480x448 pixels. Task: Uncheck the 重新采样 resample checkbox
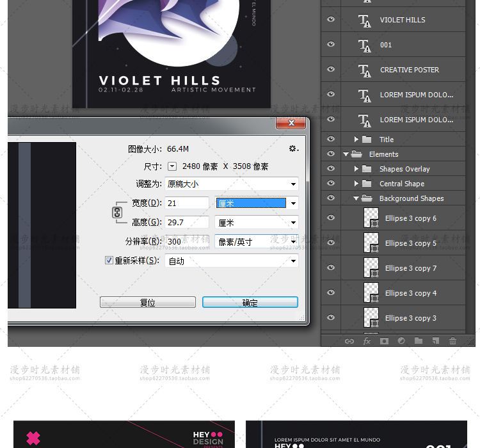[109, 260]
